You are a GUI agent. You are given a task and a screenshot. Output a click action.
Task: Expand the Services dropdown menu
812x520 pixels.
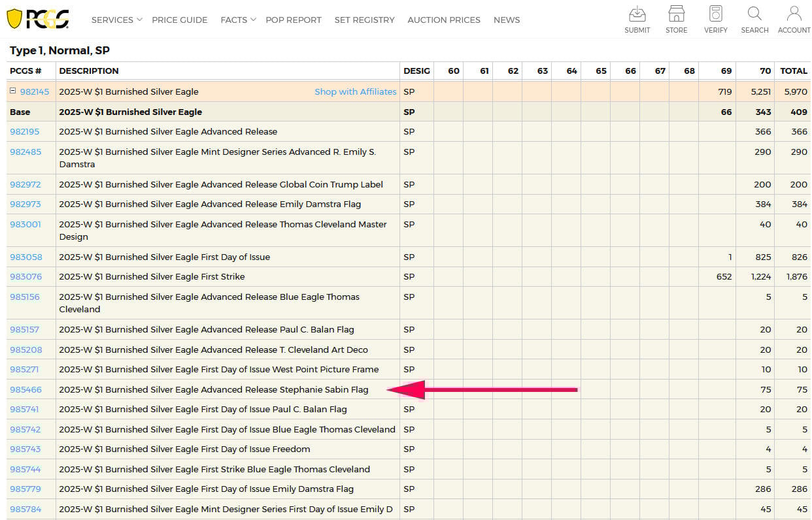116,20
